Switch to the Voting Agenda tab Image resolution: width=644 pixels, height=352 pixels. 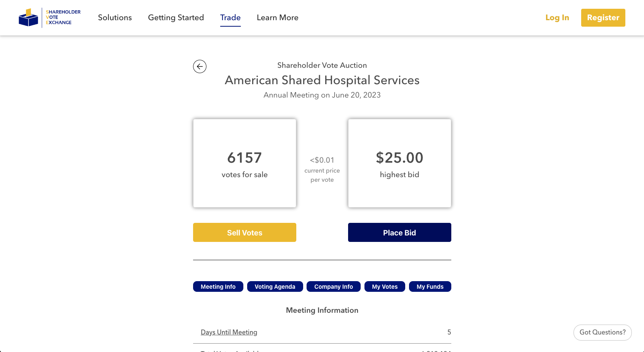[x=275, y=286]
